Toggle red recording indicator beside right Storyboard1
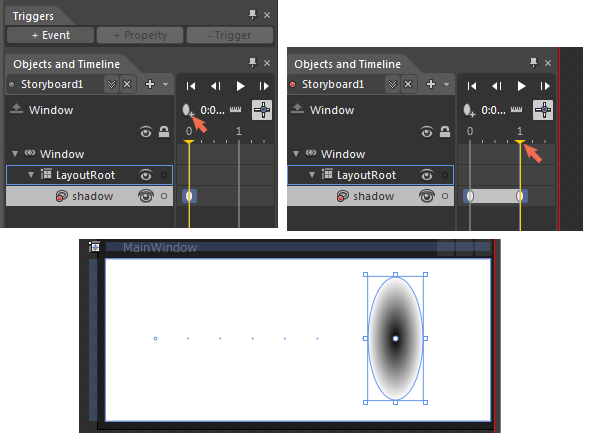The width and height of the screenshot is (600, 433). 292,85
